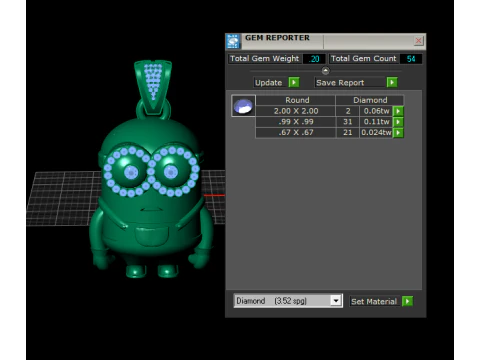480x360 pixels.
Task: Click the green arrow next to Save Report
Action: tap(392, 82)
